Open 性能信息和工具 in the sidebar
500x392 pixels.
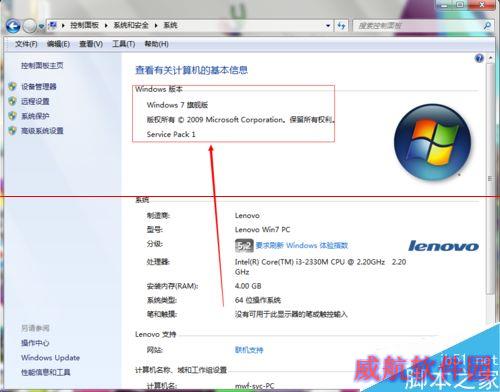(x=46, y=372)
